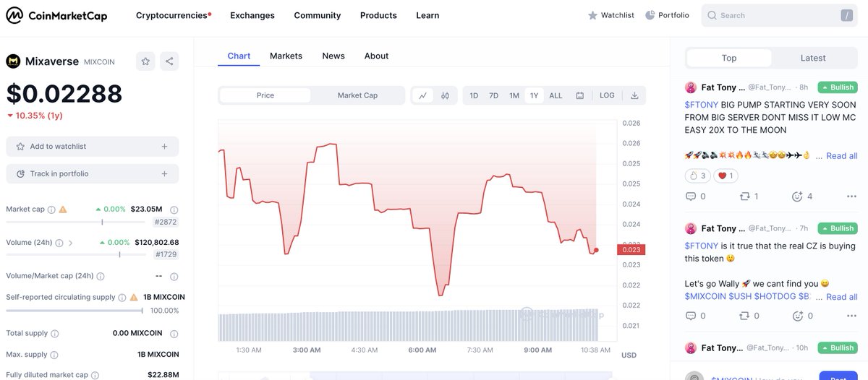Viewport: 868px width, 380px height.
Task: Click the Post button
Action: [838, 376]
